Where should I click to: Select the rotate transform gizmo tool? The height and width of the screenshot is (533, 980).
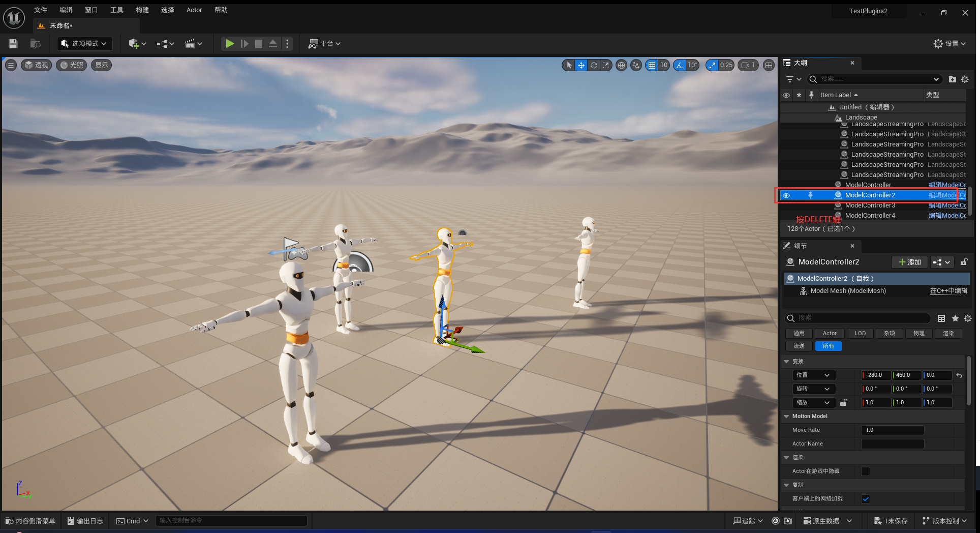[594, 65]
